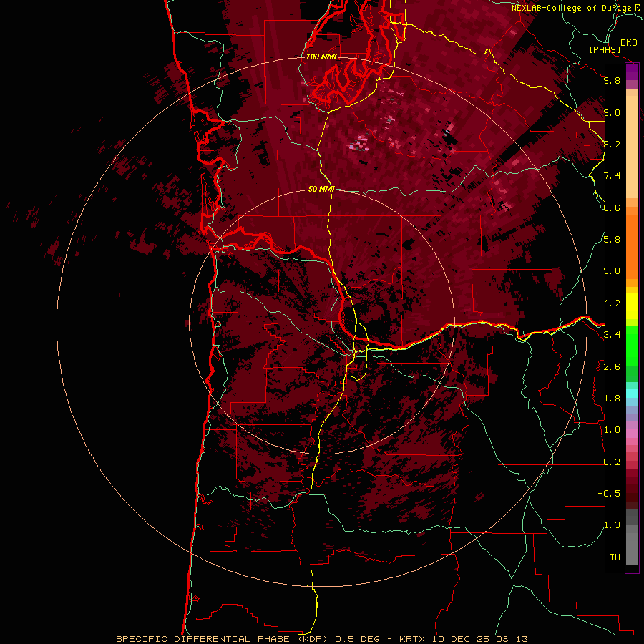This screenshot has width=644, height=644.
Task: Click the 9.8 value on the color scale
Action: point(612,80)
